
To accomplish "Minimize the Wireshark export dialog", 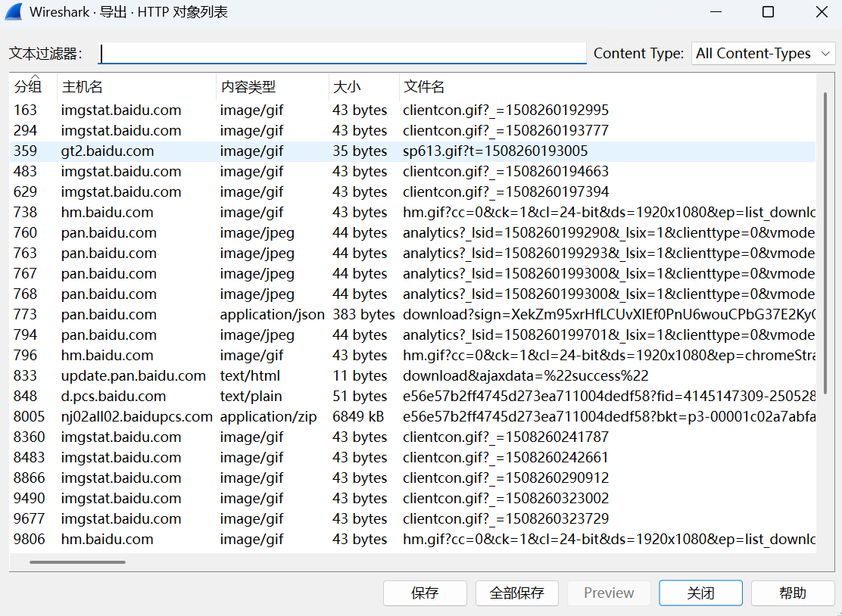I will 716,12.
